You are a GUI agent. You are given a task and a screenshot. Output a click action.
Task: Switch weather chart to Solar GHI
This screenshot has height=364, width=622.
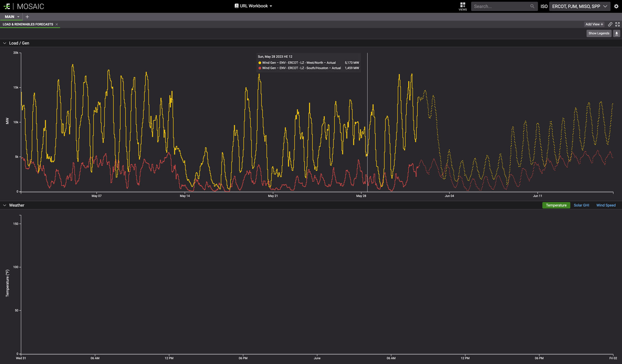(x=581, y=205)
